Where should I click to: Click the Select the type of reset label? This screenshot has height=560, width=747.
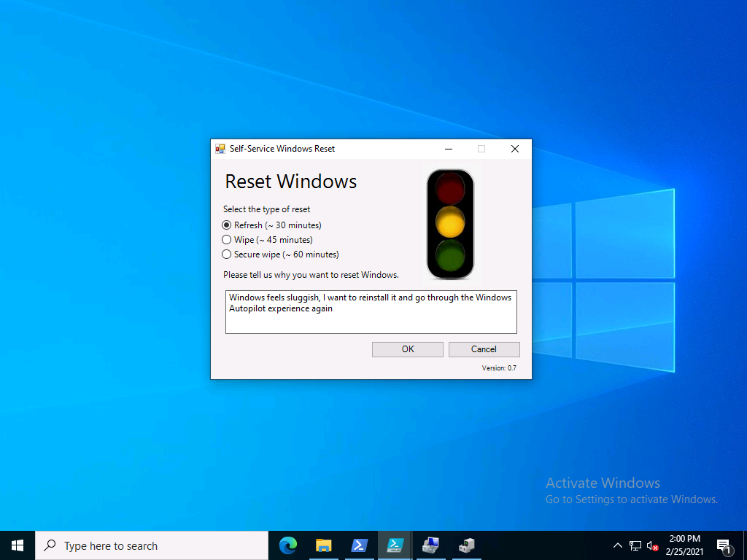pyautogui.click(x=266, y=209)
